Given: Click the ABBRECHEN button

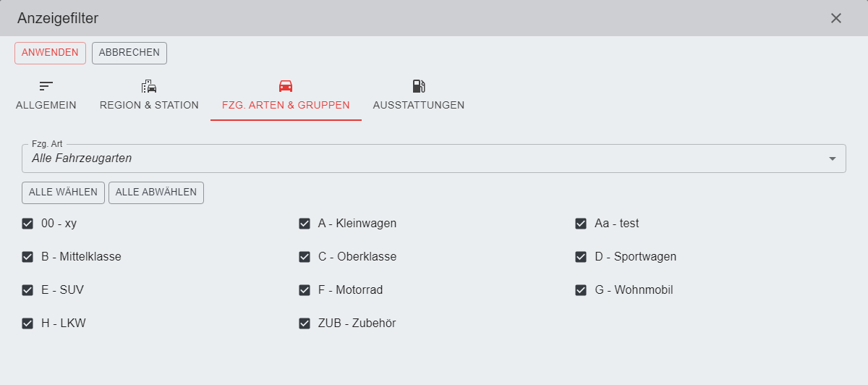Looking at the screenshot, I should pos(129,53).
